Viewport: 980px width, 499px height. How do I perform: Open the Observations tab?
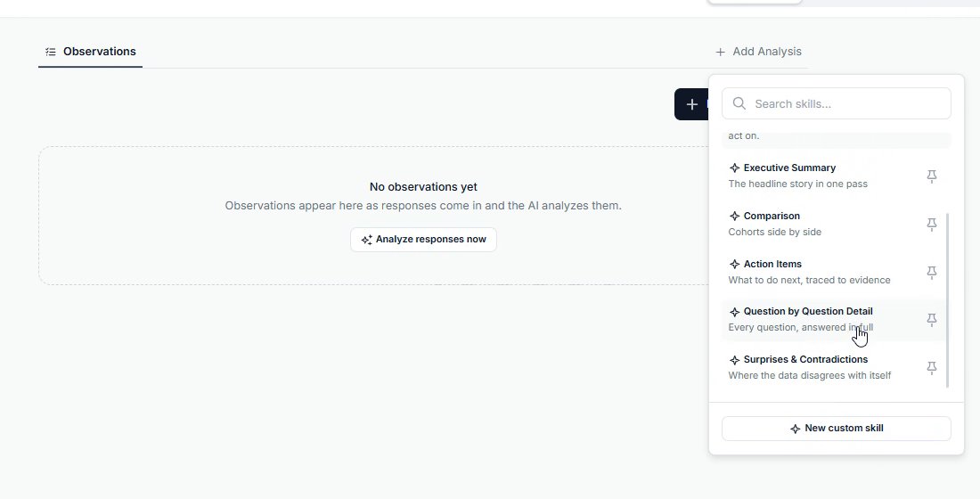point(91,52)
